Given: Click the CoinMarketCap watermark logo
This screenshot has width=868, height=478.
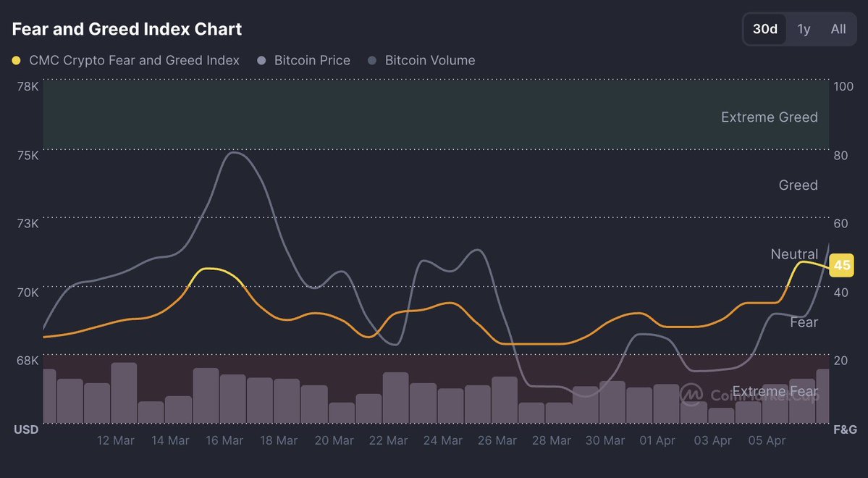Looking at the screenshot, I should pyautogui.click(x=691, y=394).
